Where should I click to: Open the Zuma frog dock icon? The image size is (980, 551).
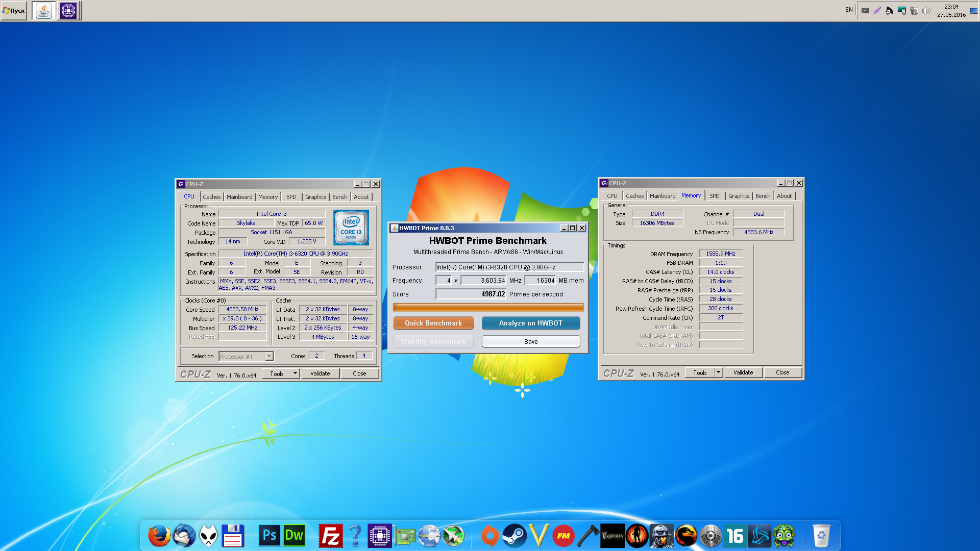pyautogui.click(x=784, y=536)
